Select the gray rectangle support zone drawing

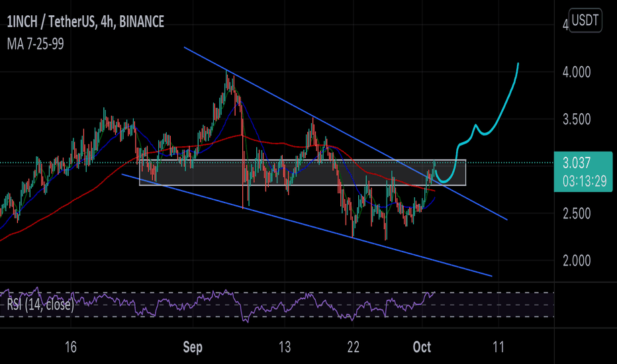pyautogui.click(x=303, y=172)
